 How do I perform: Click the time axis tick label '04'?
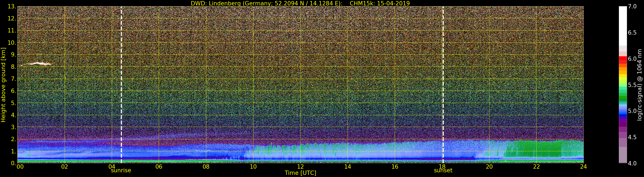point(112,167)
